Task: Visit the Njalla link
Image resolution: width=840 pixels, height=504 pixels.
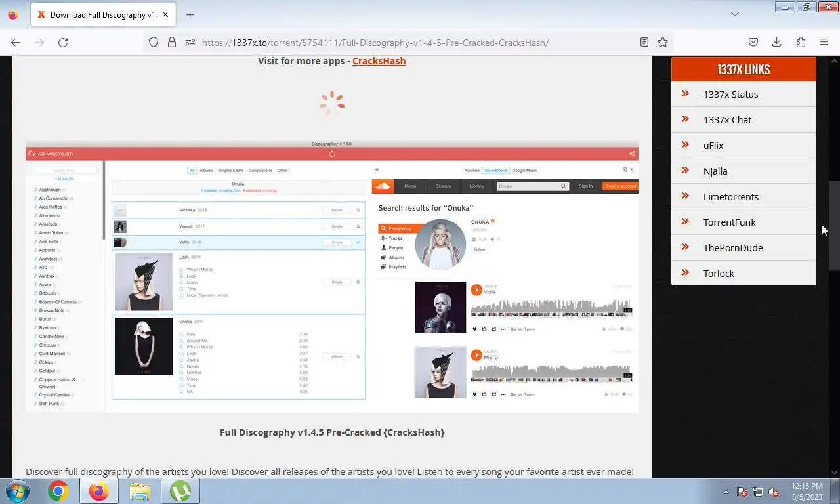Action: click(715, 171)
